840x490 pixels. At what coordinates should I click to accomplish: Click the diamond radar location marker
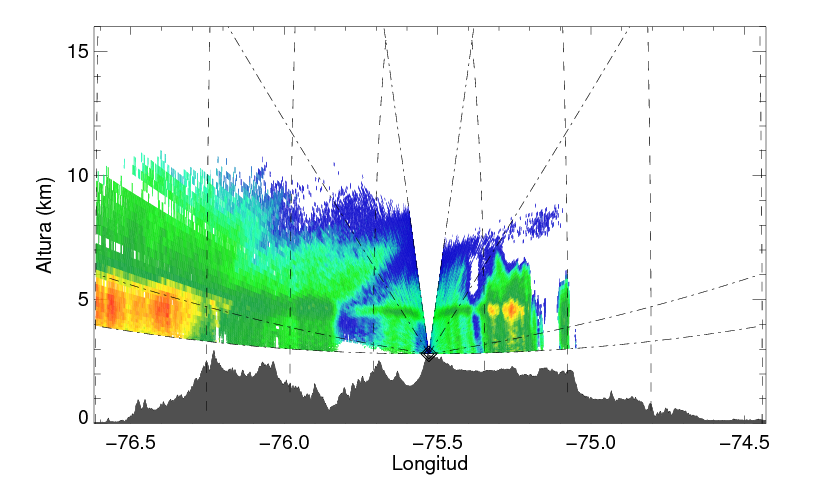[x=428, y=353]
